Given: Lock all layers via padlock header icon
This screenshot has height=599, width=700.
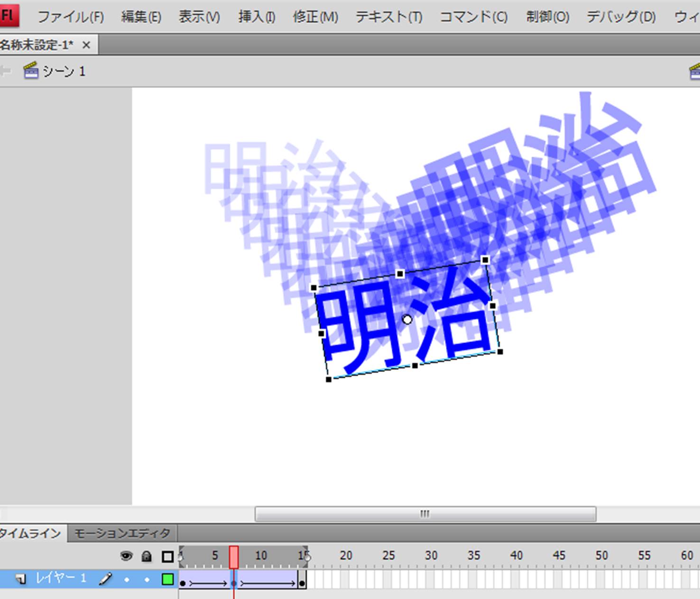Looking at the screenshot, I should tap(147, 556).
